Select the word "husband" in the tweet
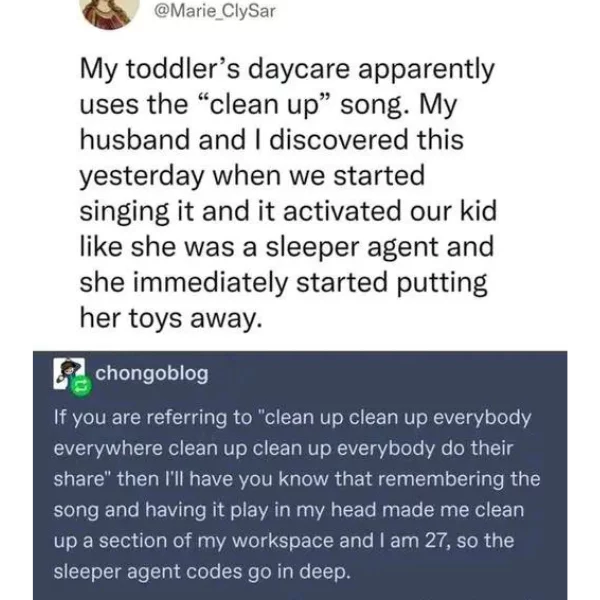The height and width of the screenshot is (600, 600). [135, 140]
